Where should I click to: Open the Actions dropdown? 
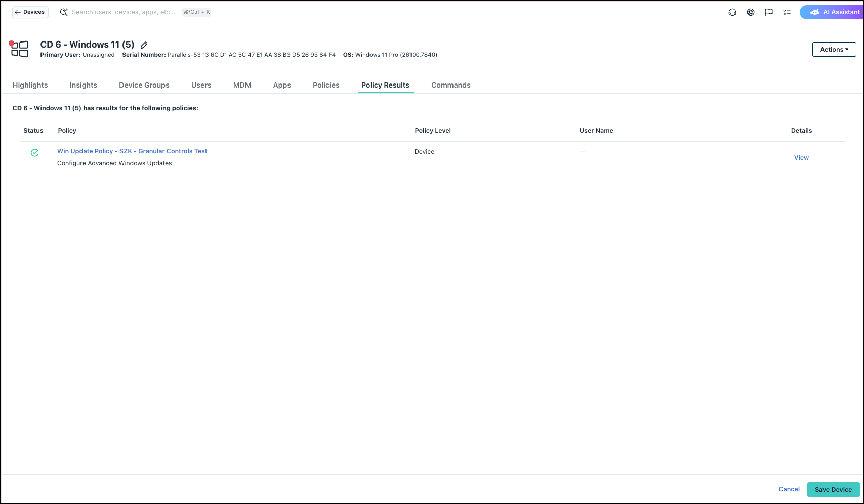pyautogui.click(x=834, y=49)
